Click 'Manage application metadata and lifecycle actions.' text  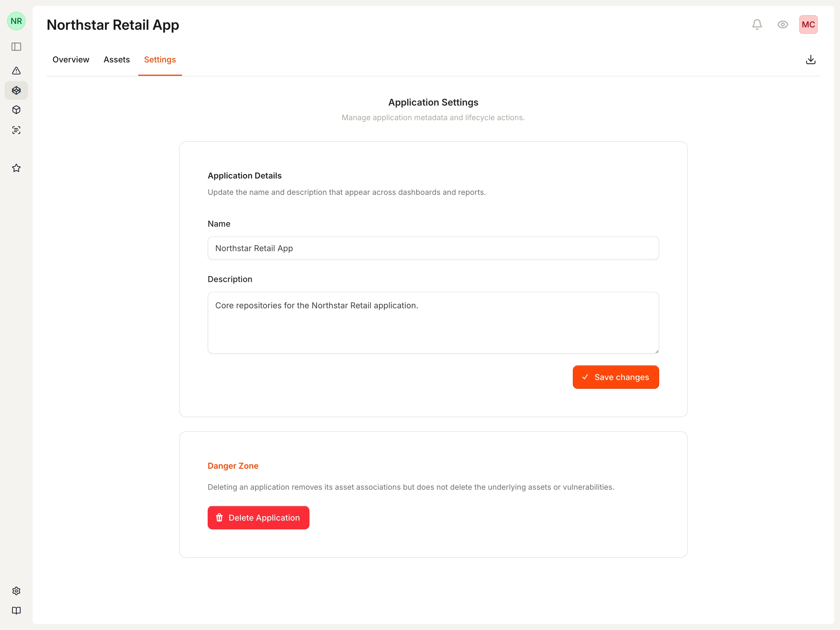click(433, 118)
